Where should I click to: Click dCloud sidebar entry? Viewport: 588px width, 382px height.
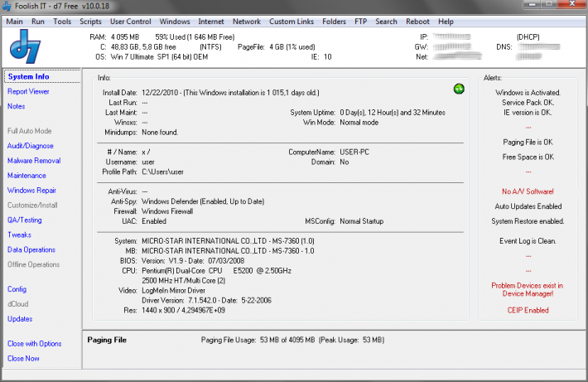(x=18, y=304)
